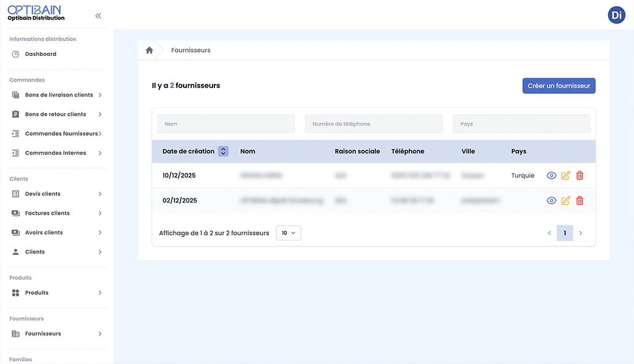
Task: Click the Clients person icon
Action: [x=15, y=252]
